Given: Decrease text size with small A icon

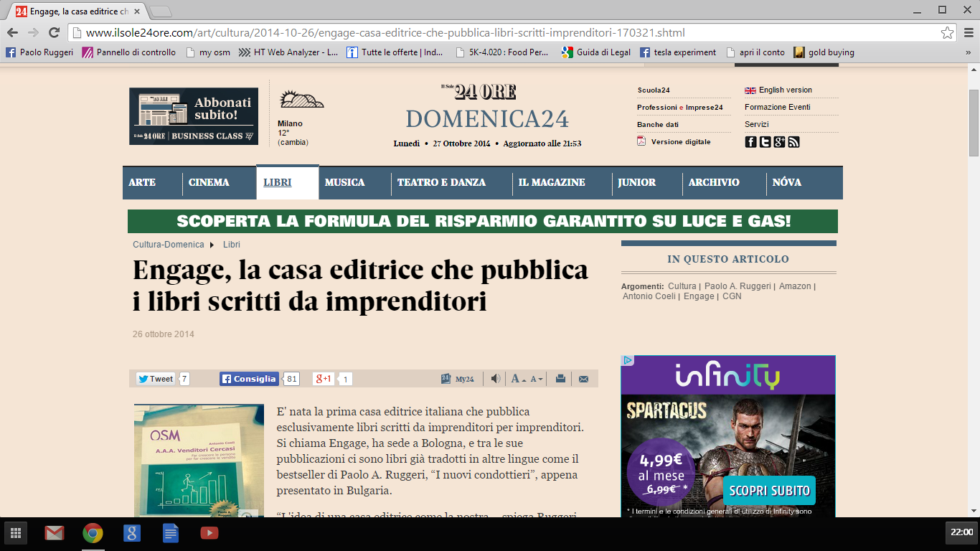Looking at the screenshot, I should (536, 379).
